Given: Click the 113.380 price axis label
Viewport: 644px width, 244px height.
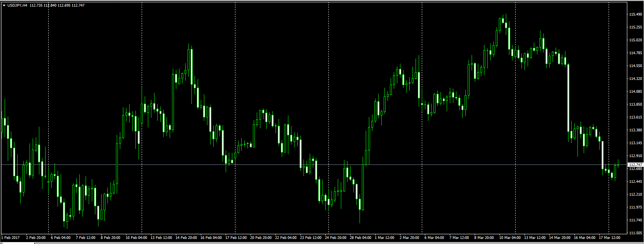Looking at the screenshot, I should [x=635, y=130].
